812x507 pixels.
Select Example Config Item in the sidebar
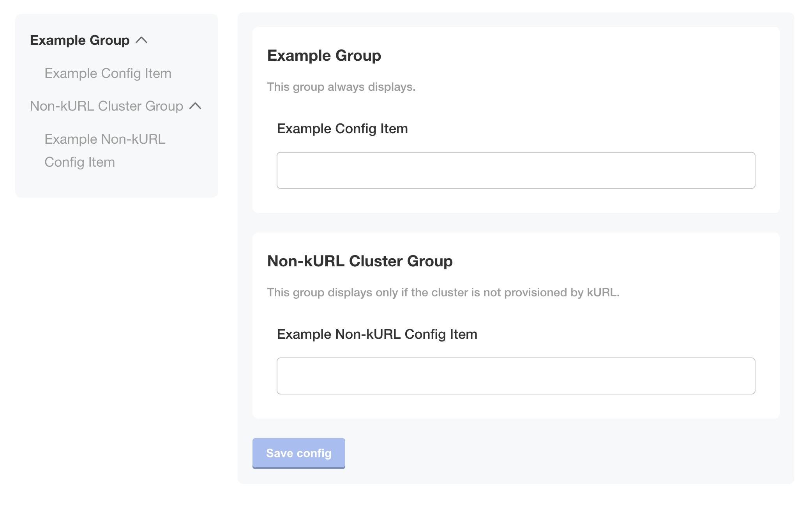pyautogui.click(x=108, y=73)
